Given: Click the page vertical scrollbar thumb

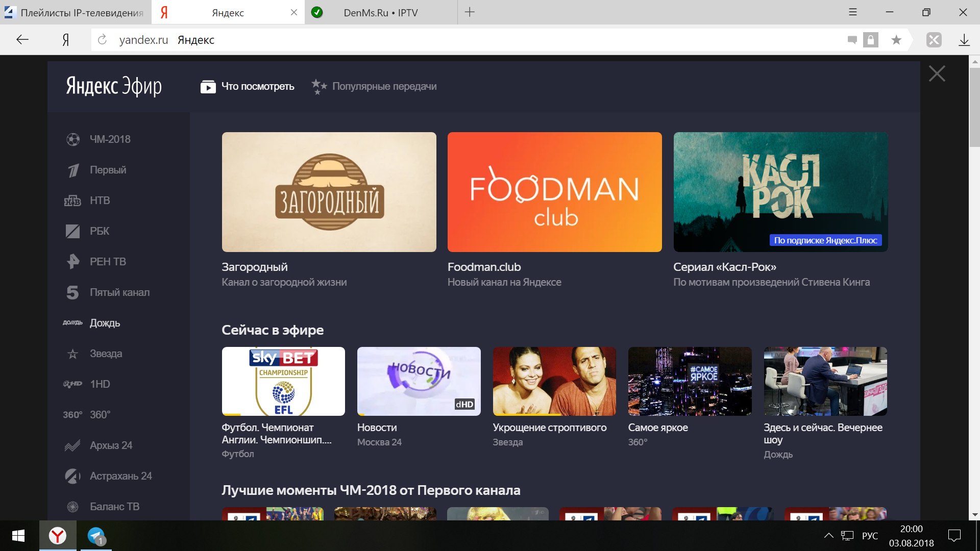Looking at the screenshot, I should (x=974, y=107).
